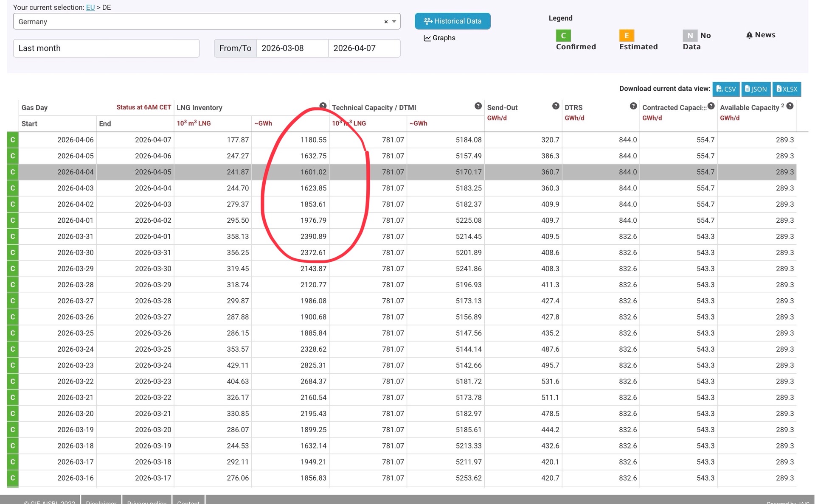Click the News bell icon
This screenshot has height=504, width=815.
(749, 35)
